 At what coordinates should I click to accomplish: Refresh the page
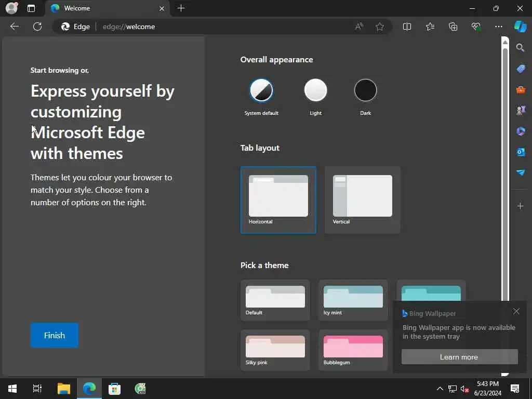37,26
